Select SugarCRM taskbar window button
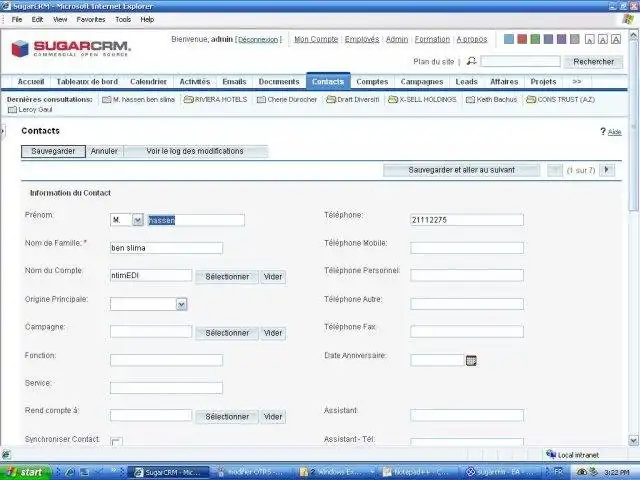Image resolution: width=640 pixels, height=480 pixels. pyautogui.click(x=168, y=472)
